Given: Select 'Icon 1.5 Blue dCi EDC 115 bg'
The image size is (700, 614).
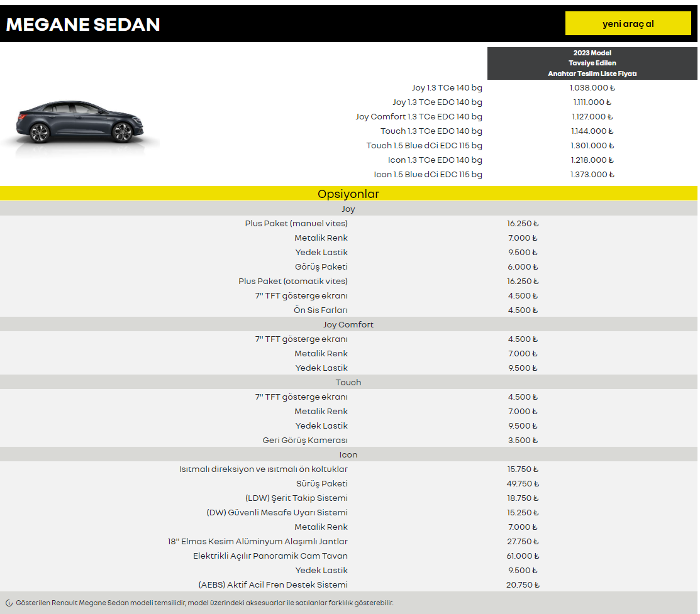Looking at the screenshot, I should click(x=428, y=175).
